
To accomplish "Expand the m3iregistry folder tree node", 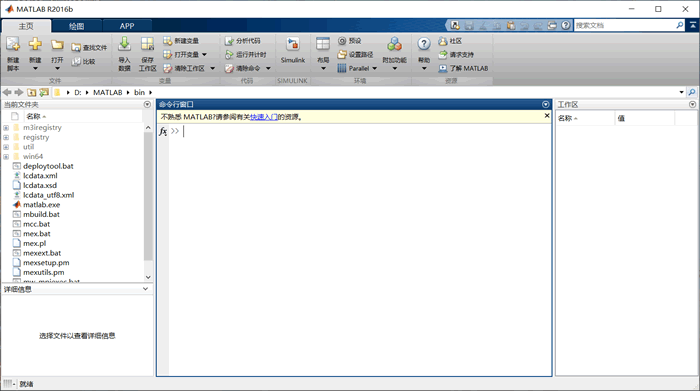I will pyautogui.click(x=6, y=128).
